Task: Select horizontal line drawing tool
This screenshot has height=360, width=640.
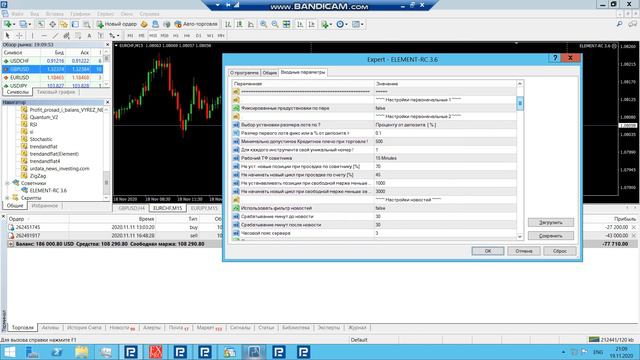Action: click(44, 36)
